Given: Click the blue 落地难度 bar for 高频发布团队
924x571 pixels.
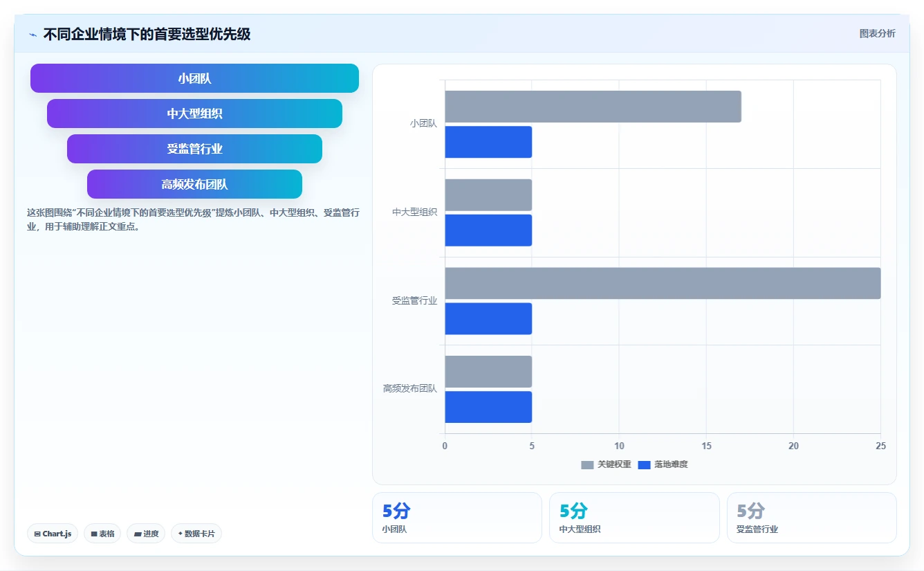Looking at the screenshot, I should [x=488, y=407].
